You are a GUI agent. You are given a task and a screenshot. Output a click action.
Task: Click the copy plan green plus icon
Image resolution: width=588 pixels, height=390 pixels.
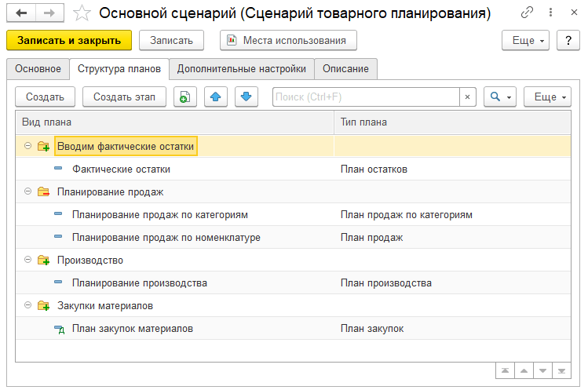[x=184, y=97]
